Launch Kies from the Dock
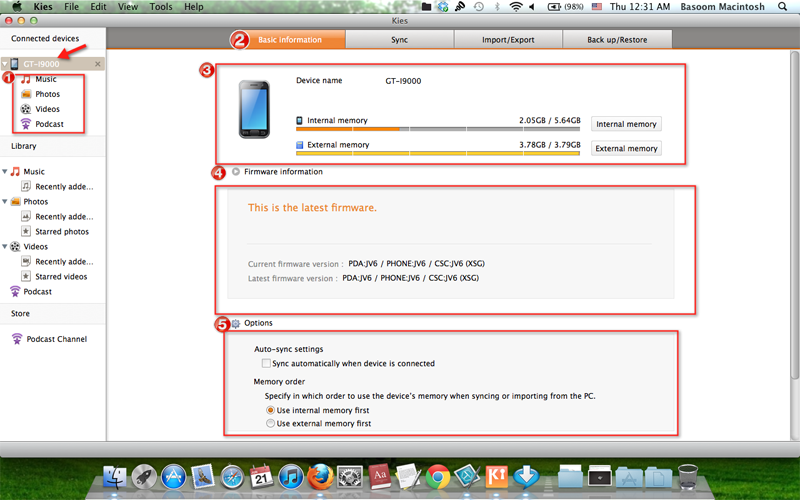Screen dimensions: 800x500 point(496,477)
